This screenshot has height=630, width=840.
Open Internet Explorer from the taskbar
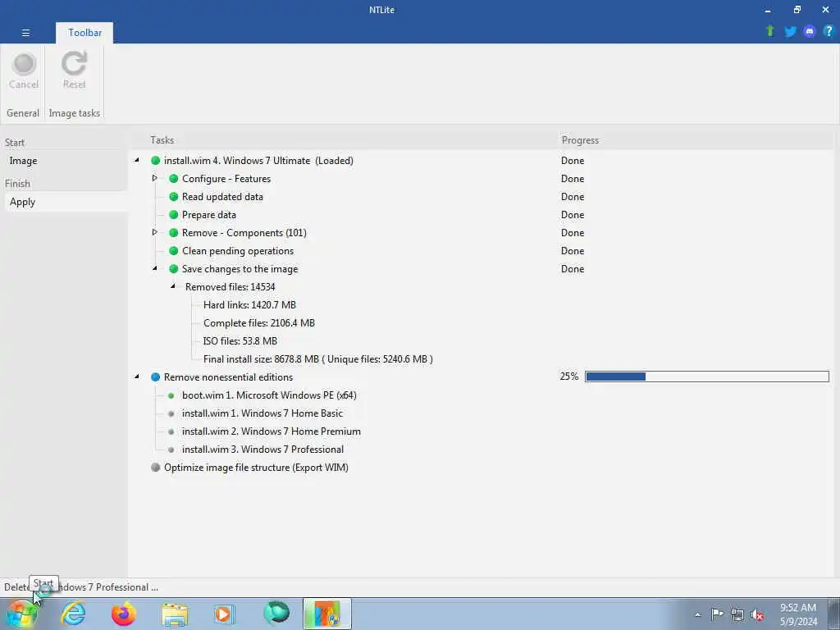click(x=73, y=614)
